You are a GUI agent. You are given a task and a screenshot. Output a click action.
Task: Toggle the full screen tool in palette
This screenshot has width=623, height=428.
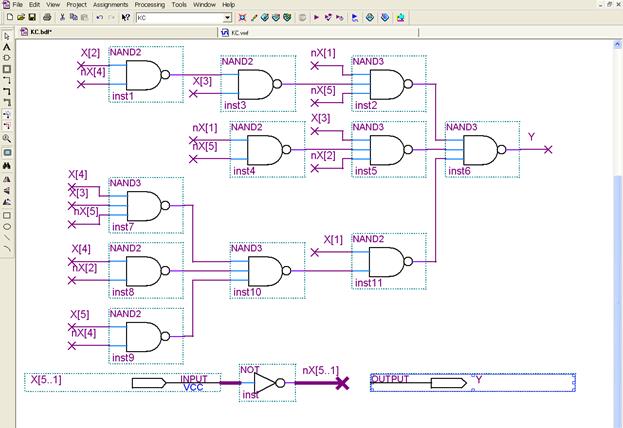point(7,152)
